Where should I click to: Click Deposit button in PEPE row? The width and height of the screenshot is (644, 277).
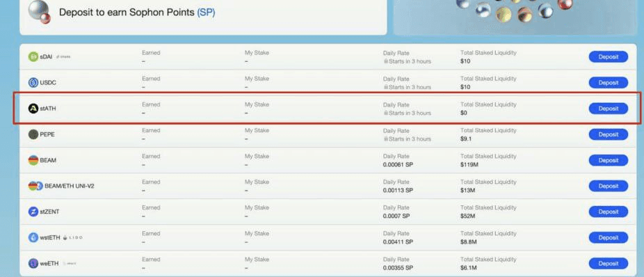pyautogui.click(x=609, y=134)
